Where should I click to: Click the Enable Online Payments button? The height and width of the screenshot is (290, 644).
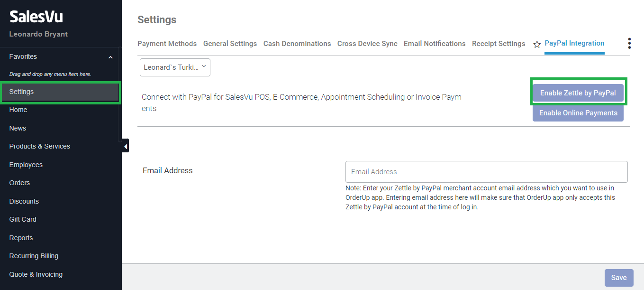click(x=578, y=113)
